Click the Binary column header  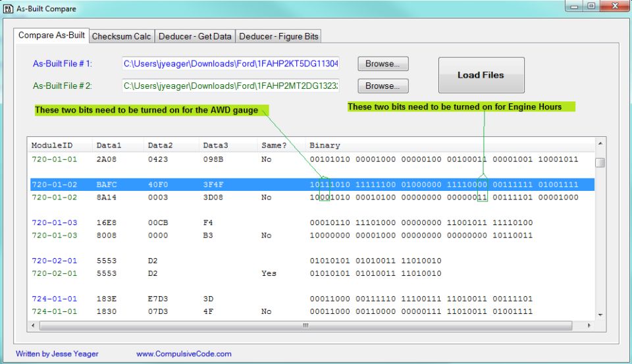point(450,145)
